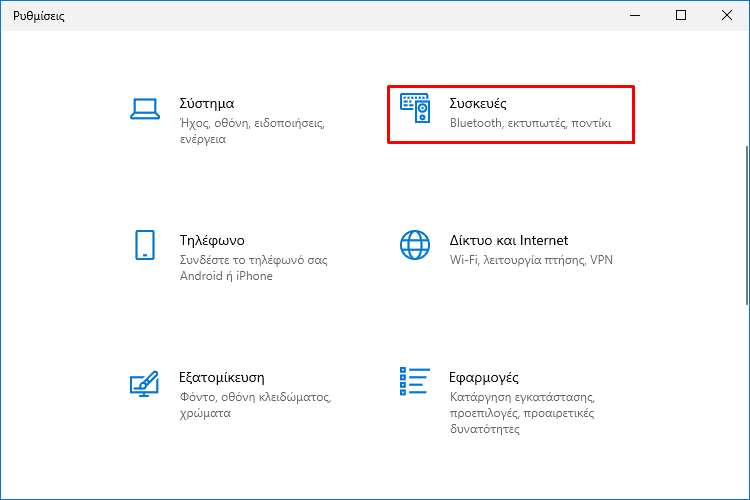Minimize the Ρυθμίσεις window
This screenshot has width=750, height=500.
tap(635, 15)
